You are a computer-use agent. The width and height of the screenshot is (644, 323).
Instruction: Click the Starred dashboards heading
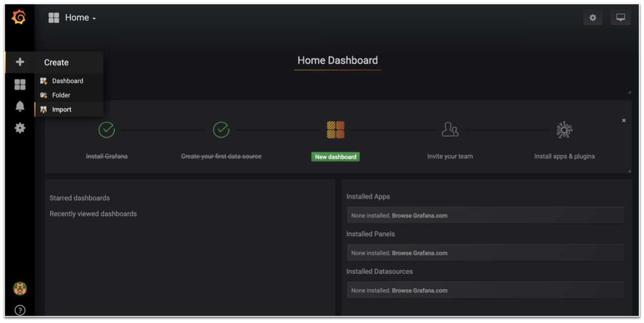click(80, 198)
